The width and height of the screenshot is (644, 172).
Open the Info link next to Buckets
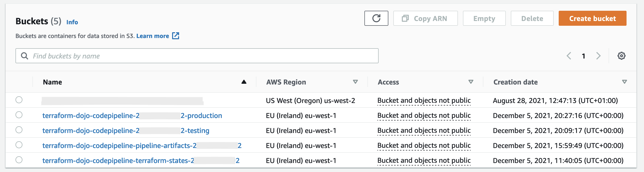click(x=72, y=22)
